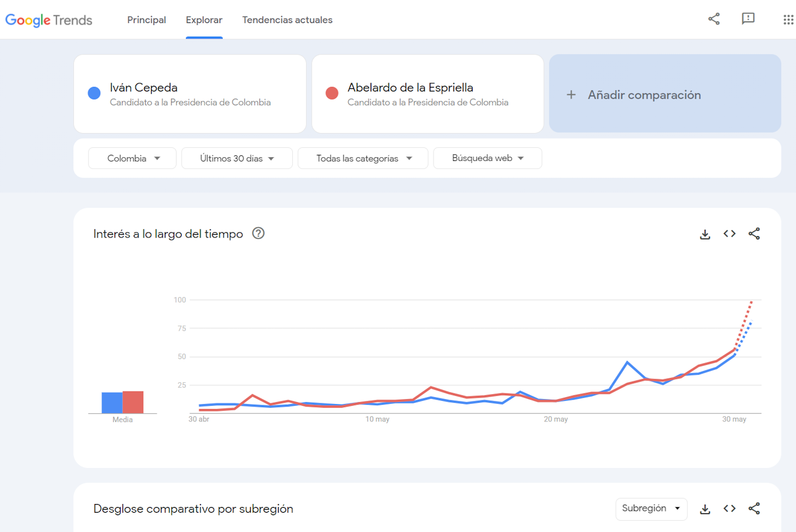The image size is (796, 532).
Task: Download the subregion comparison data
Action: tap(705, 509)
